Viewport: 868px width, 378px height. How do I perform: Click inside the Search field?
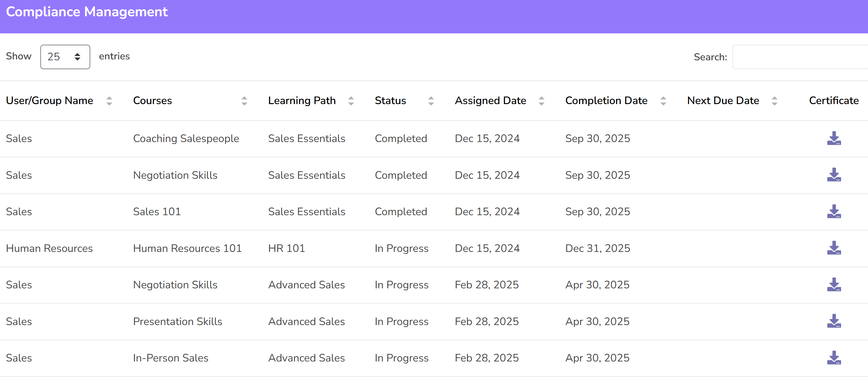click(x=802, y=57)
